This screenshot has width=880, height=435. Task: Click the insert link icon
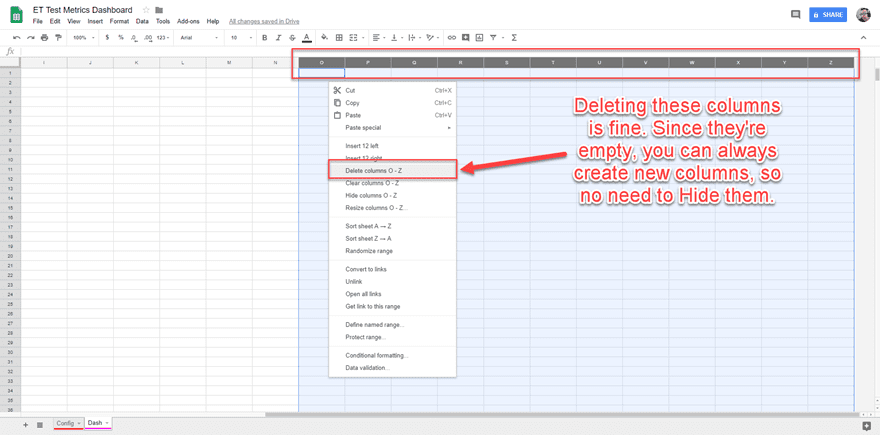point(452,38)
